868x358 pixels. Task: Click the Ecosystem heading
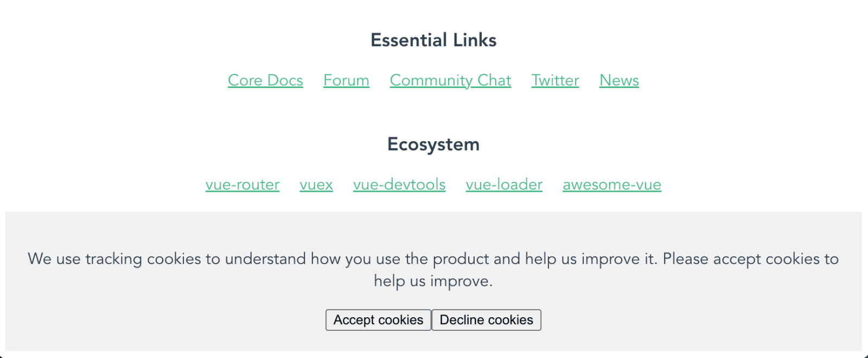click(433, 145)
